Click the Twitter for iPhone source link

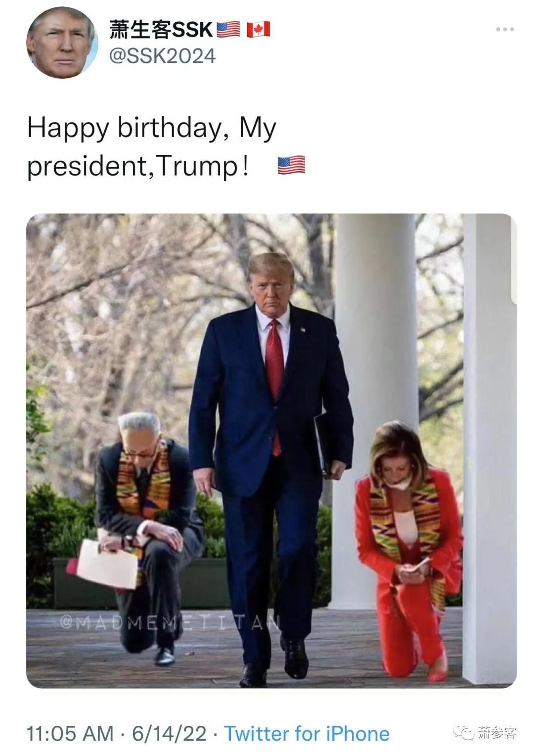307,733
